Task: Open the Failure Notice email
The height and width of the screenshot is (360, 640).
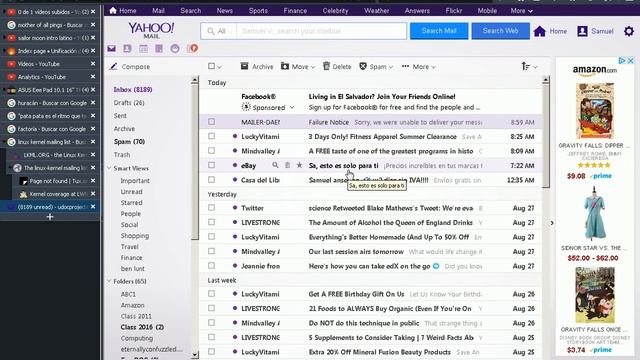Action: 371,122
